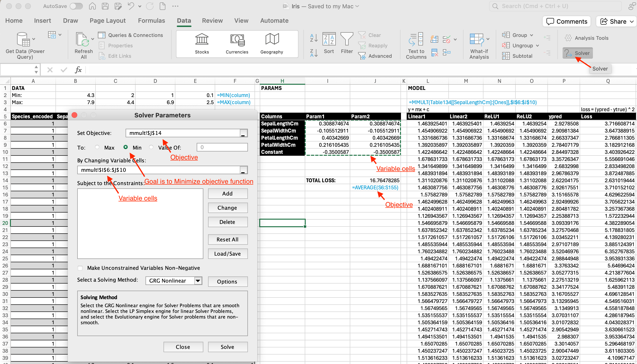Switch to the Home tab

point(14,21)
